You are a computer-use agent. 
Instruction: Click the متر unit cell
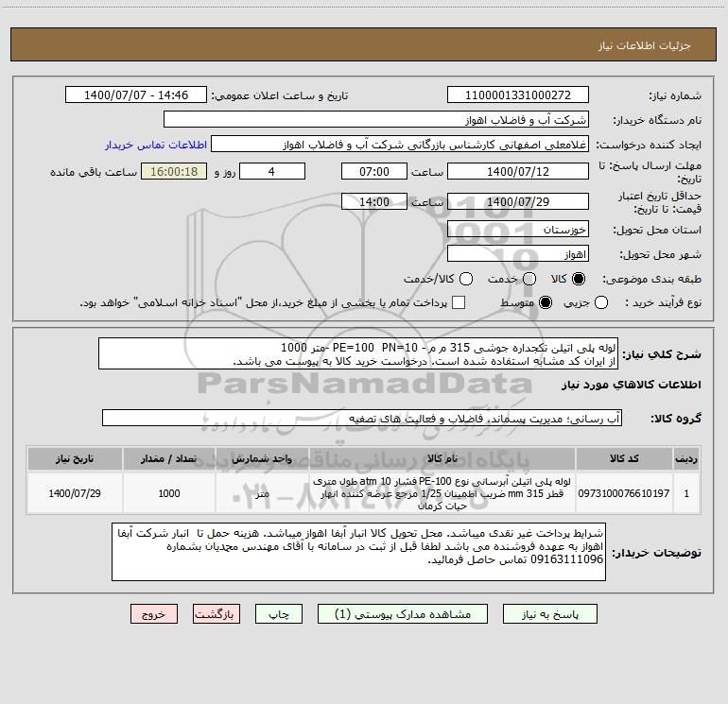(262, 493)
